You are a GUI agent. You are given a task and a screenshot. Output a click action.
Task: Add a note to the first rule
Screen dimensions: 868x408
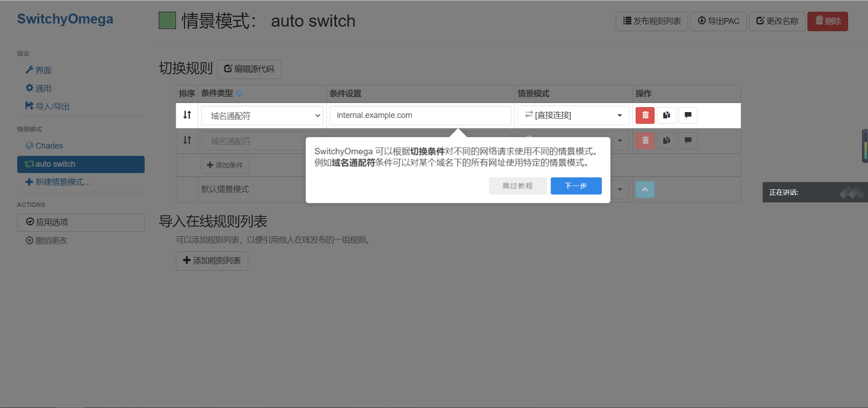[x=688, y=115]
